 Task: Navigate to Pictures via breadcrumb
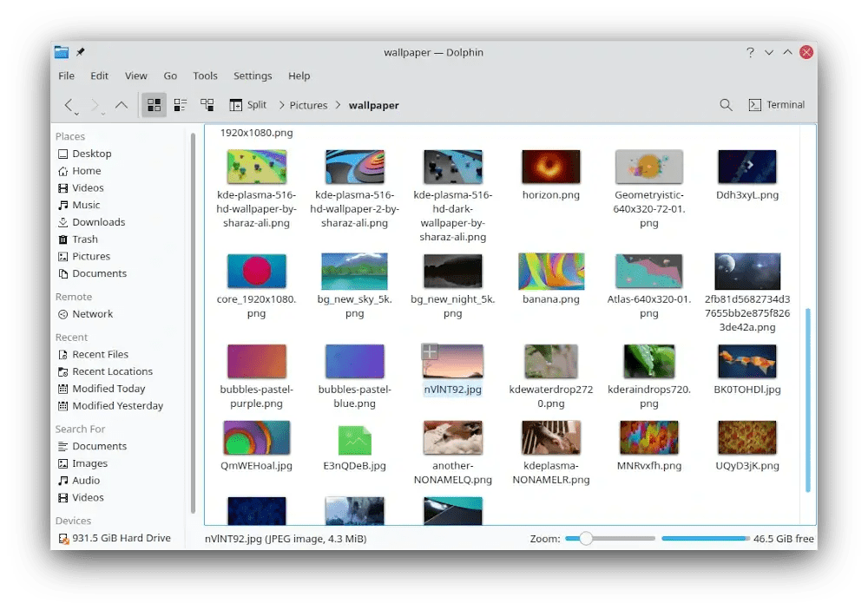tap(308, 104)
